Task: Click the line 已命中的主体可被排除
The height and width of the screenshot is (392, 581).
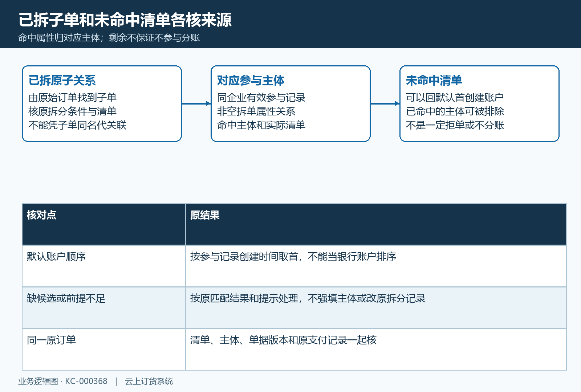Action: click(455, 111)
